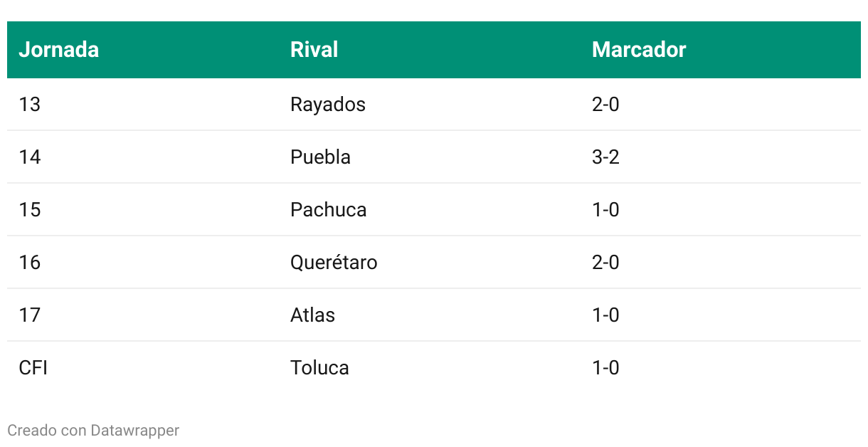
Task: Click the Rival column header
Action: [x=314, y=50]
